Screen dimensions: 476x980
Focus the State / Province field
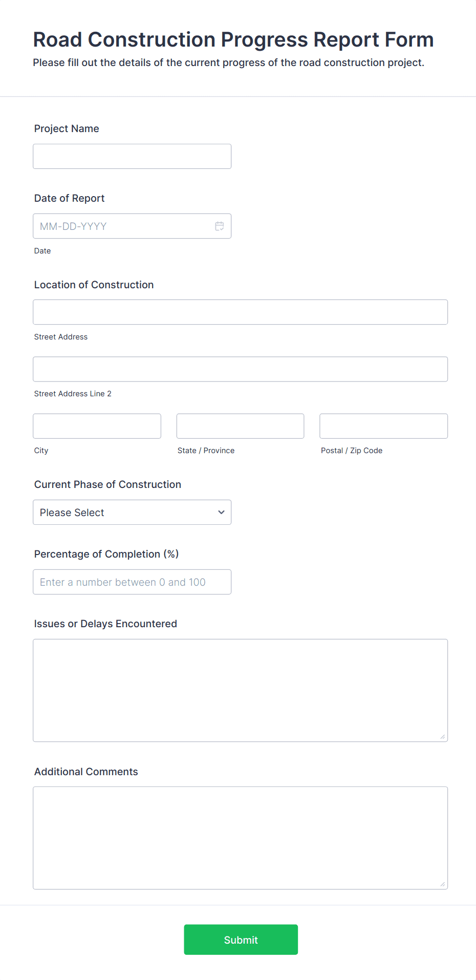click(x=240, y=425)
